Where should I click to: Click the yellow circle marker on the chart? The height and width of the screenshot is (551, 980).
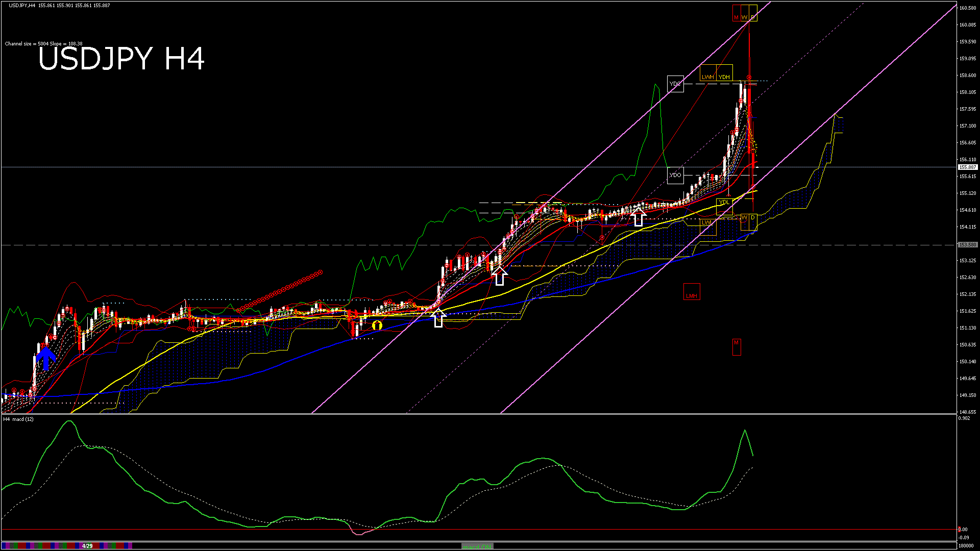pyautogui.click(x=377, y=325)
